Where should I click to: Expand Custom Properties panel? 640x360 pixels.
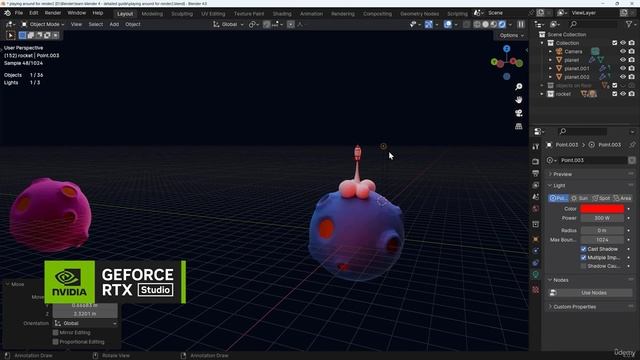coord(574,307)
